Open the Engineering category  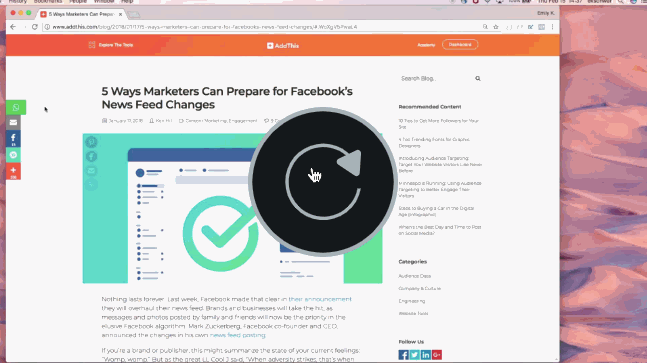click(412, 301)
